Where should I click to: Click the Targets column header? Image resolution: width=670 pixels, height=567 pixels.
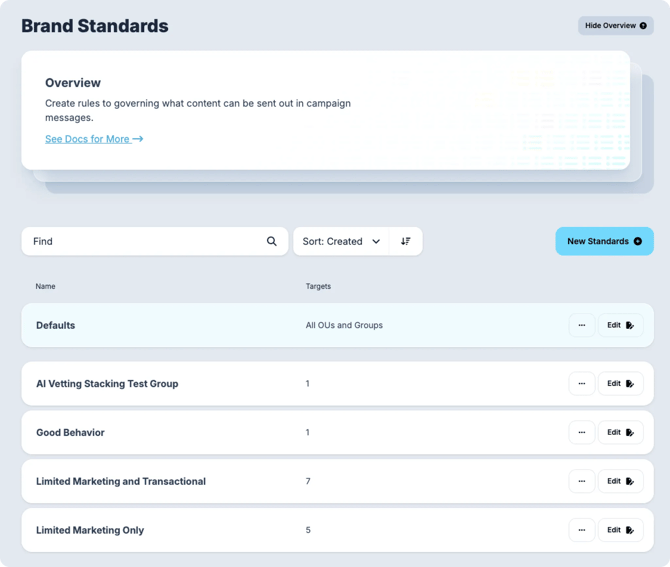[318, 287]
